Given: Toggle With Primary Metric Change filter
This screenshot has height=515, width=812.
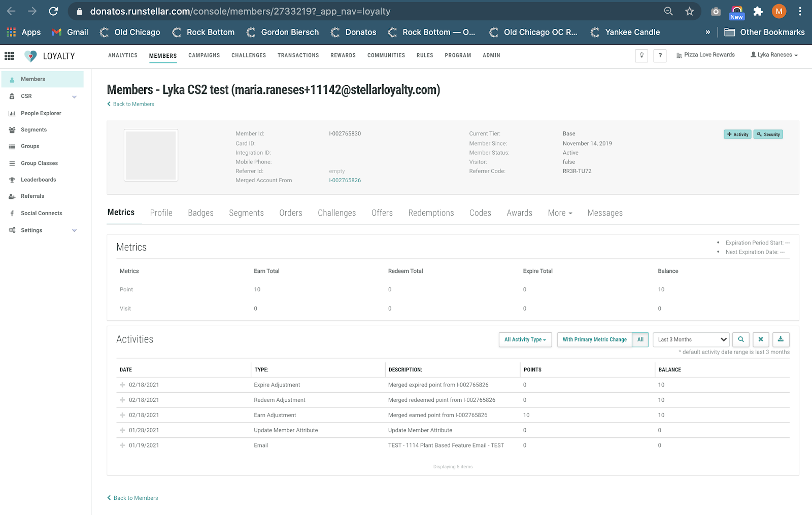Looking at the screenshot, I should 595,339.
